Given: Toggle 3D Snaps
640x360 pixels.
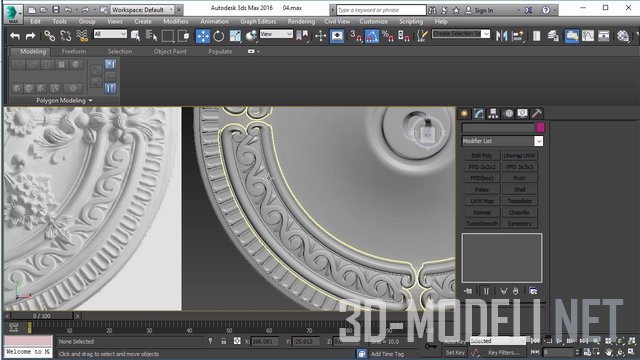Looking at the screenshot, I should (356, 36).
